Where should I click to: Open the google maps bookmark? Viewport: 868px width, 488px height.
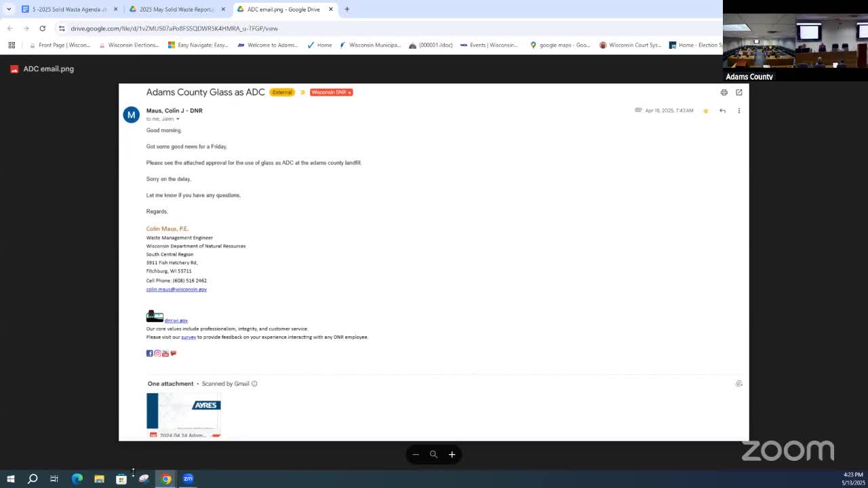[560, 45]
